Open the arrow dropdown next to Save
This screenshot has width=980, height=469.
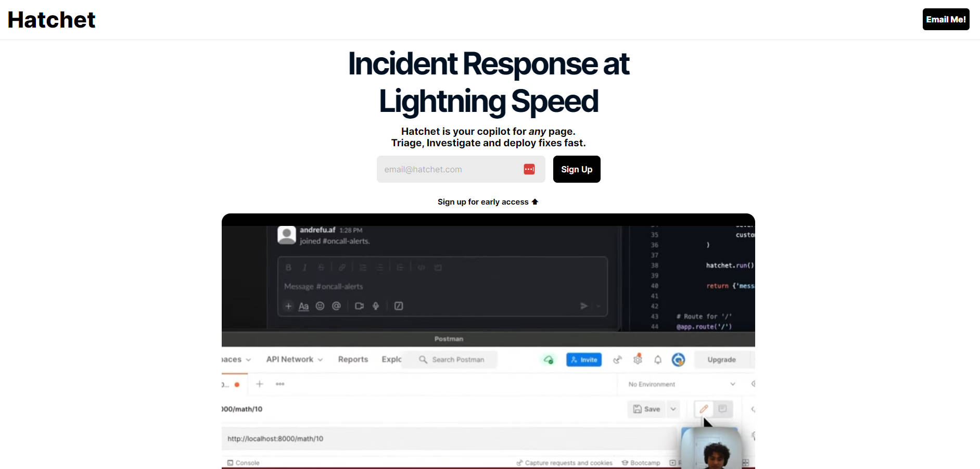click(x=673, y=409)
